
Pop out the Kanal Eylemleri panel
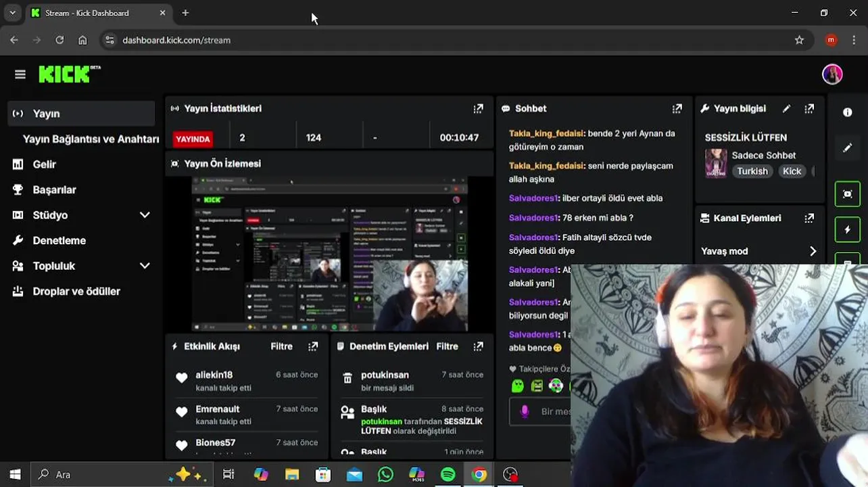(809, 218)
